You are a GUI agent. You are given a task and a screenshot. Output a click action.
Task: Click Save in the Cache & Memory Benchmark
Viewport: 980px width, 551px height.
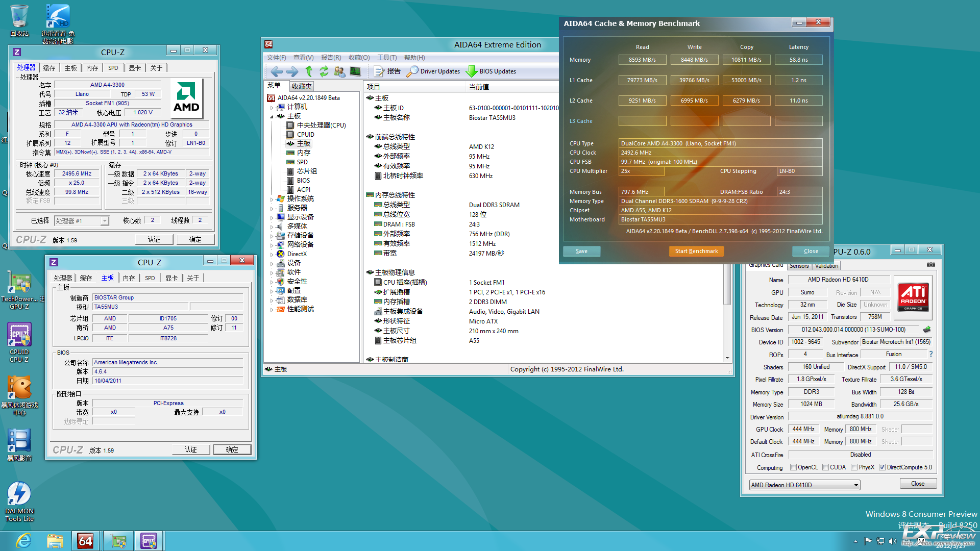(581, 251)
